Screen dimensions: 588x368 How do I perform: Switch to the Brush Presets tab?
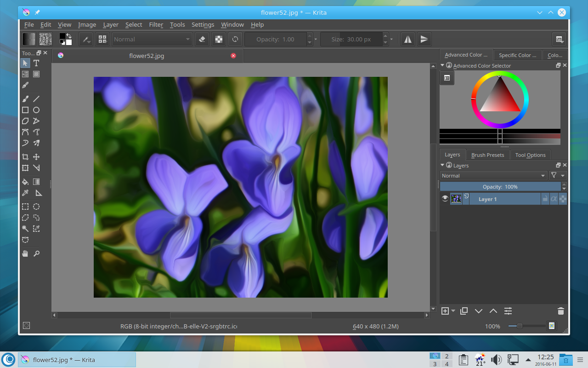[x=487, y=155]
